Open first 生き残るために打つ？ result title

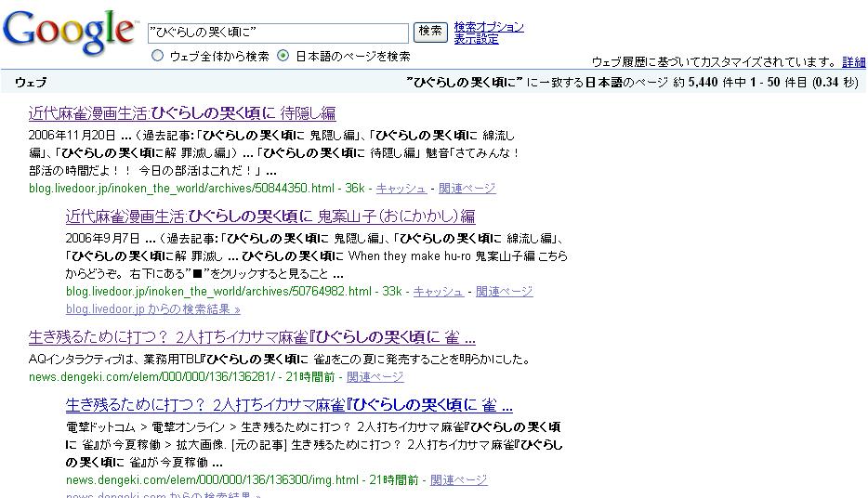(x=252, y=337)
